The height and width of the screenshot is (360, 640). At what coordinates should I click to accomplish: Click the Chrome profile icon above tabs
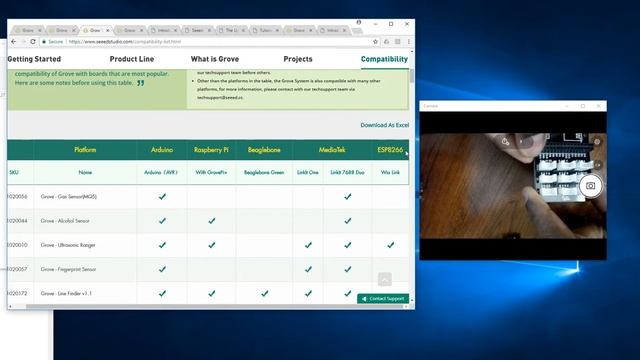359,22
